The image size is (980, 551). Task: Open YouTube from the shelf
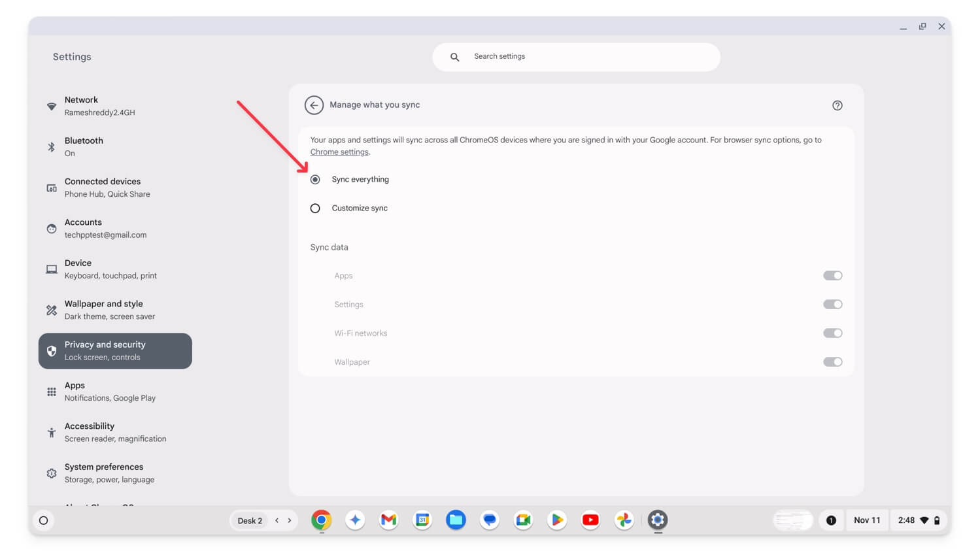[x=590, y=520]
